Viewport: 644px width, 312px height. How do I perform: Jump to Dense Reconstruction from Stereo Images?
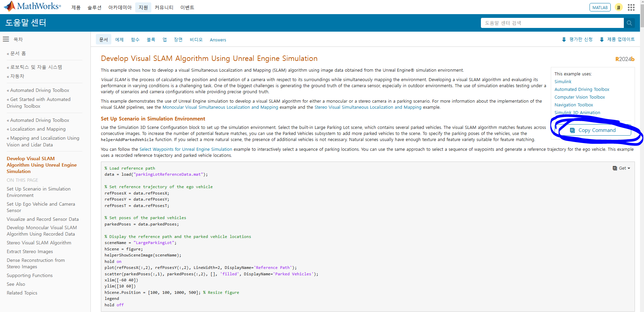tap(36, 264)
